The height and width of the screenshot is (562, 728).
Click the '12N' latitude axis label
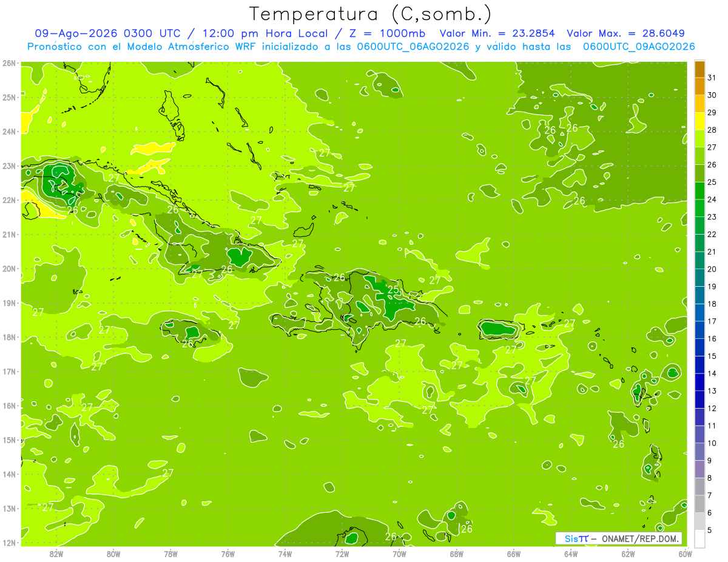pyautogui.click(x=9, y=543)
